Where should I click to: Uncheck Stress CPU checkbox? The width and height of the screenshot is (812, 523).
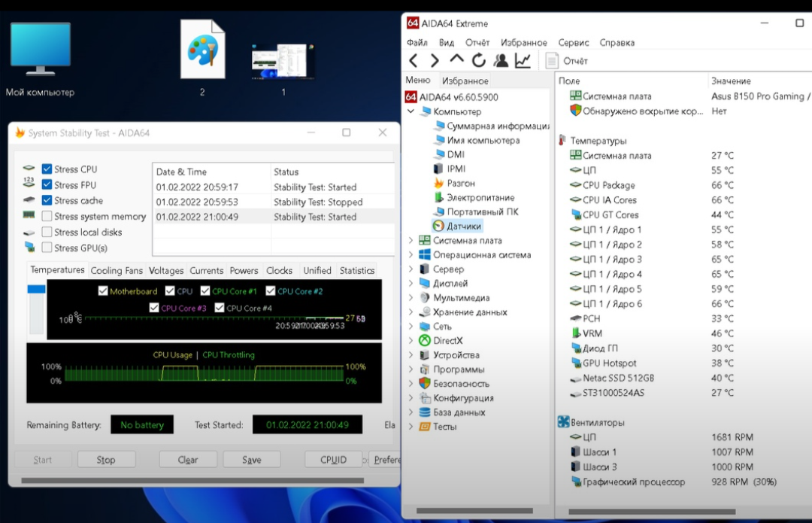[x=47, y=169]
